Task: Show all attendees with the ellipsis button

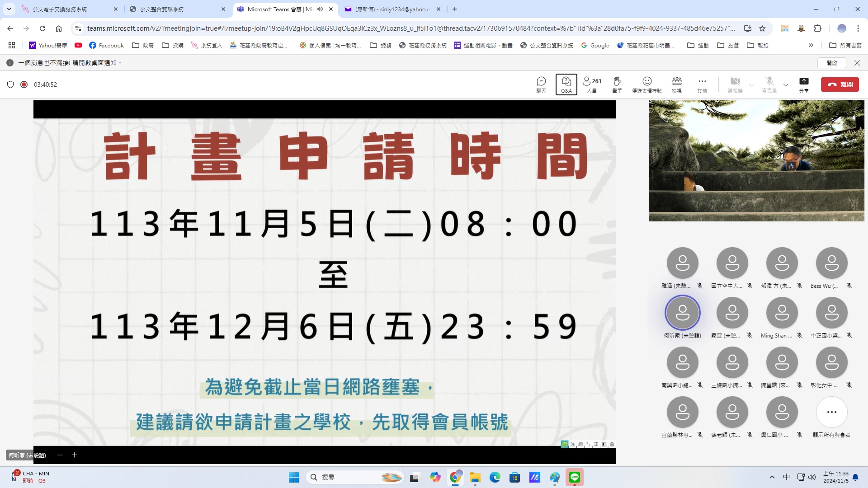Action: point(831,412)
